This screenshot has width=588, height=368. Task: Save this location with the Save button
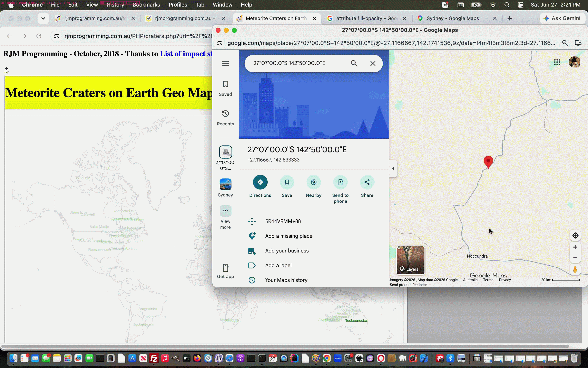point(287,186)
